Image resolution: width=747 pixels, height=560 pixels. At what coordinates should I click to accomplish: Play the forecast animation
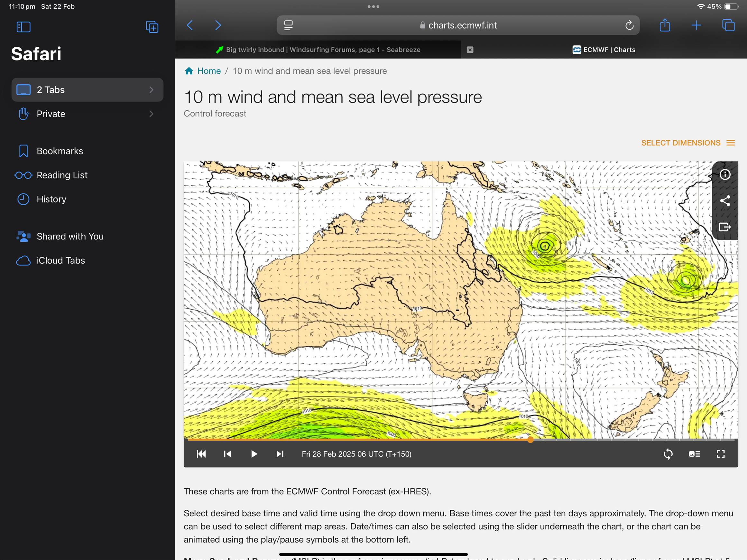tap(254, 454)
